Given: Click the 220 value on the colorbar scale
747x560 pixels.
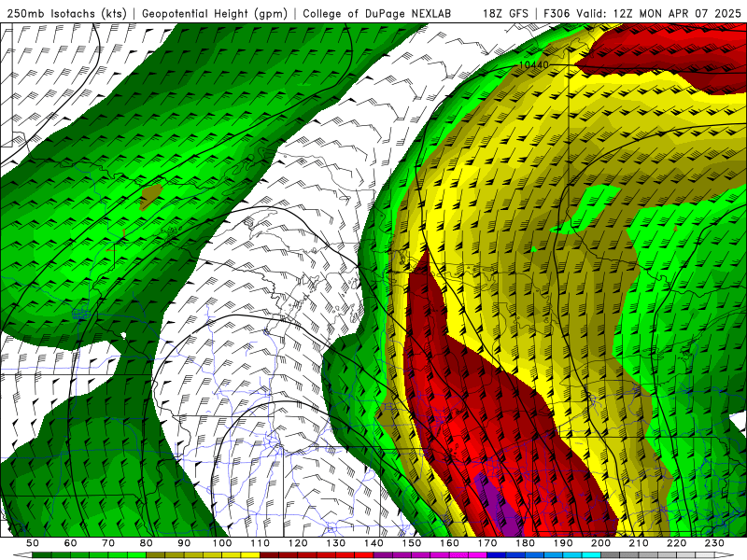Looking at the screenshot, I should tap(676, 543).
